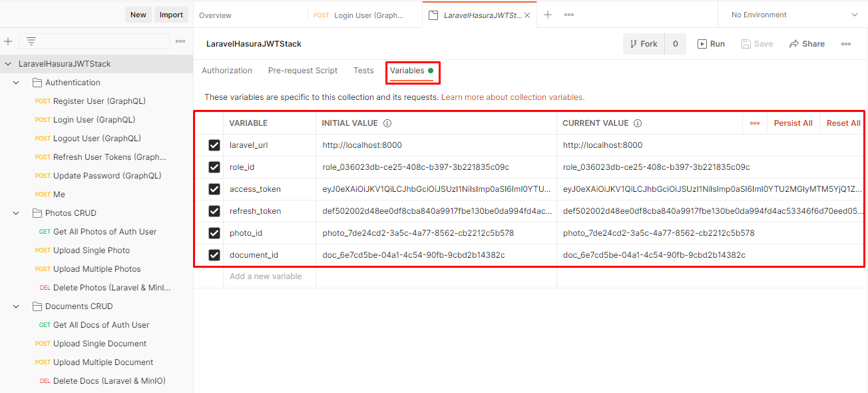This screenshot has width=868, height=393.
Task: Click the Current Value info icon
Action: [x=638, y=123]
